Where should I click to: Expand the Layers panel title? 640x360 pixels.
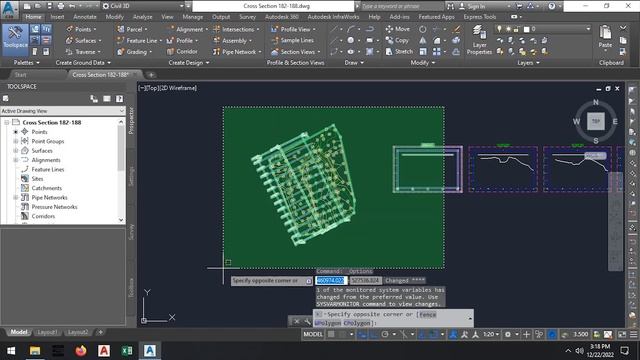tap(528, 62)
